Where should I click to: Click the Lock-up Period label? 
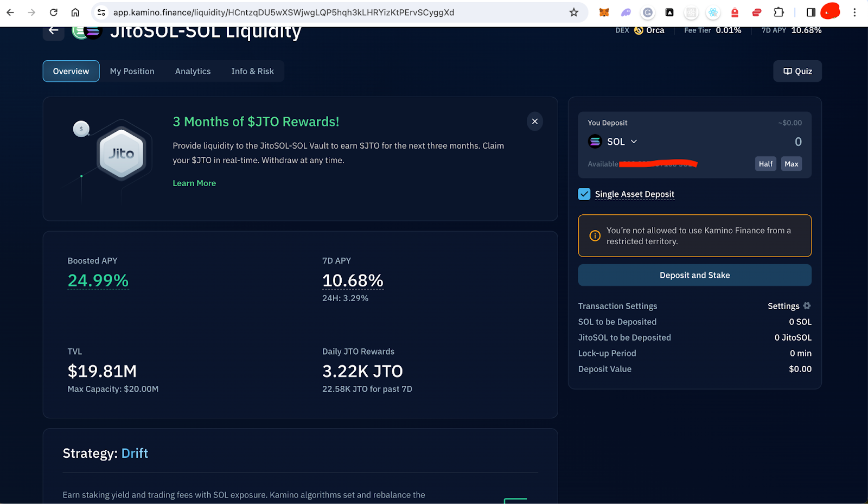click(x=607, y=353)
